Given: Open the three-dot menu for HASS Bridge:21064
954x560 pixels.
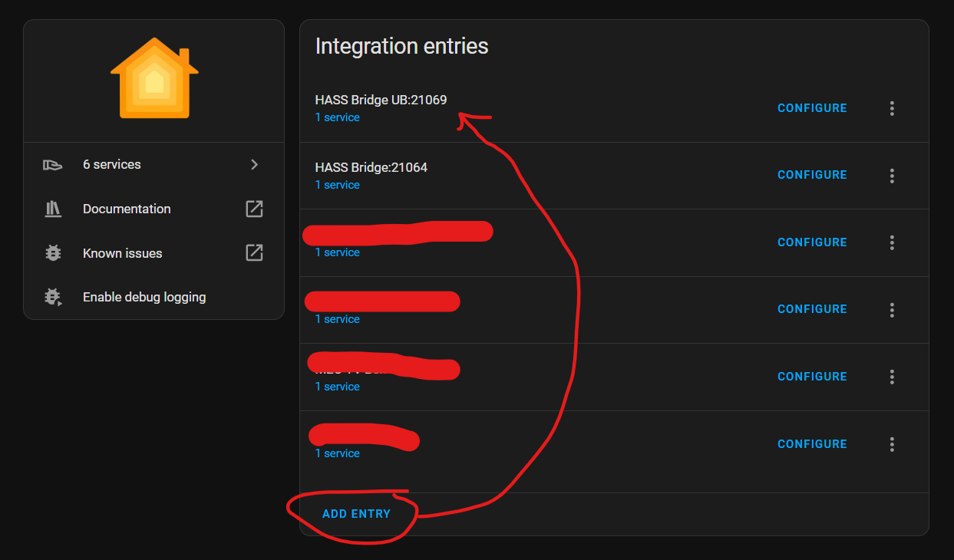Looking at the screenshot, I should pyautogui.click(x=892, y=176).
